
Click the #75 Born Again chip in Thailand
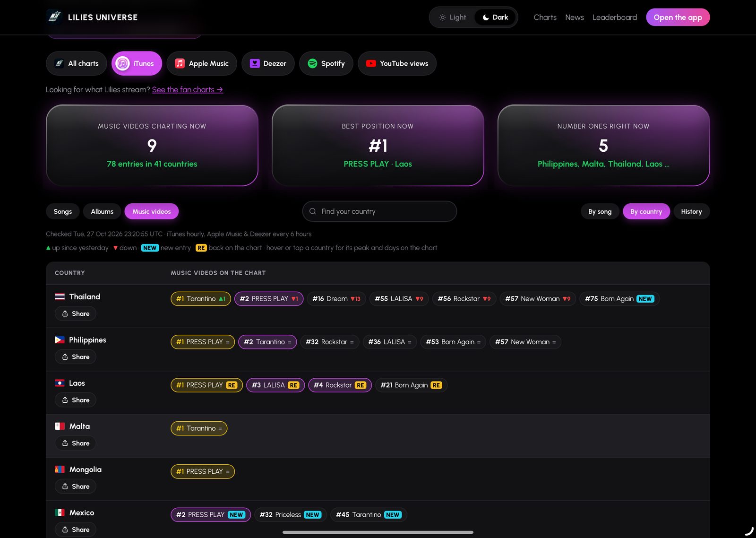pyautogui.click(x=619, y=299)
